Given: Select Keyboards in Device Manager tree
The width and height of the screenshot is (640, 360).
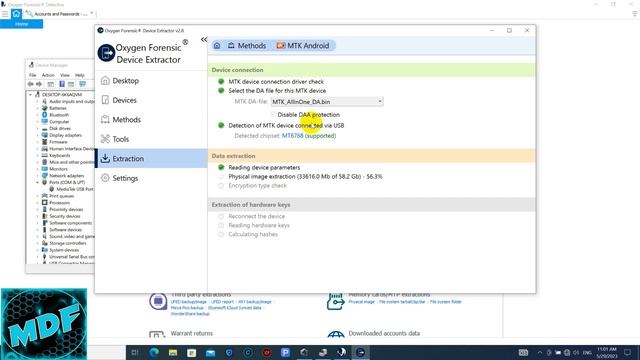Looking at the screenshot, I should point(60,156).
